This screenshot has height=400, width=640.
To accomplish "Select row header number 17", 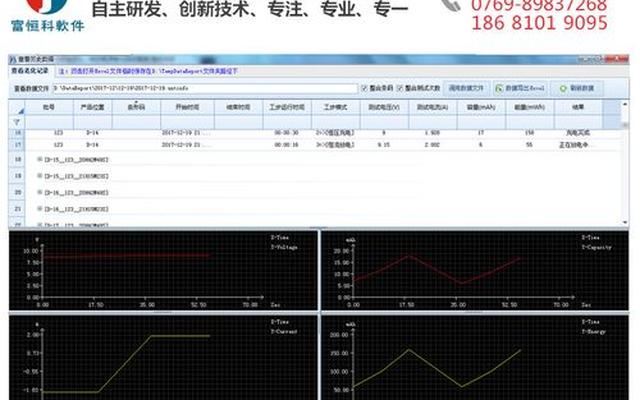I will tap(17, 144).
